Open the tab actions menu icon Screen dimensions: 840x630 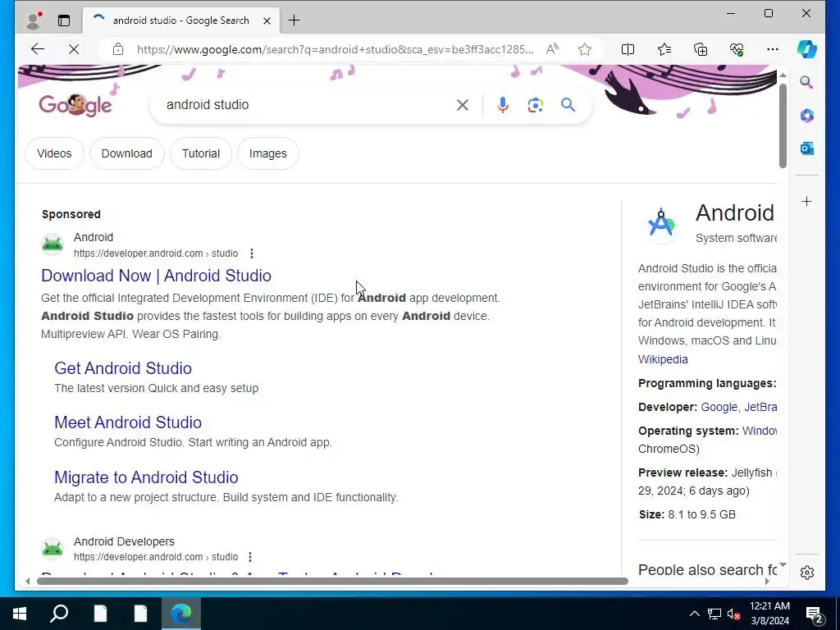pos(64,21)
